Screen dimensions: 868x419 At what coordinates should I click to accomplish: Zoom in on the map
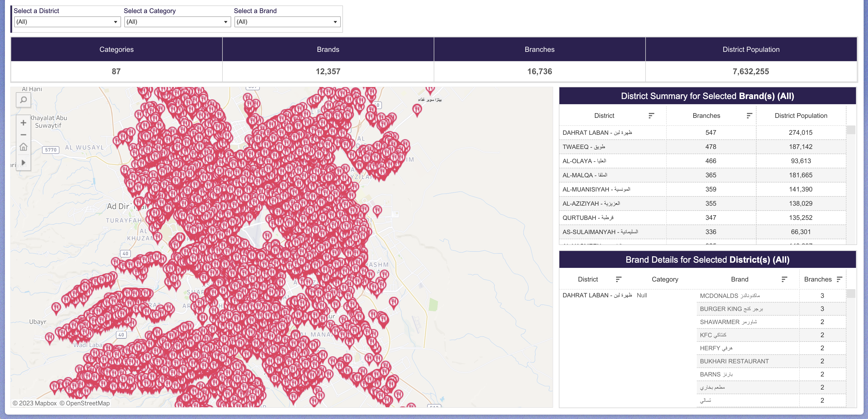(x=23, y=123)
